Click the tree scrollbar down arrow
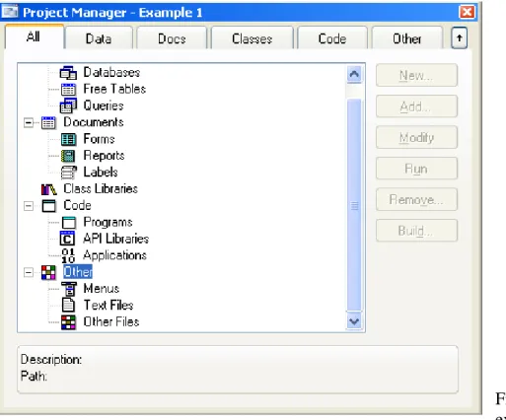The image size is (506, 420). point(354,321)
